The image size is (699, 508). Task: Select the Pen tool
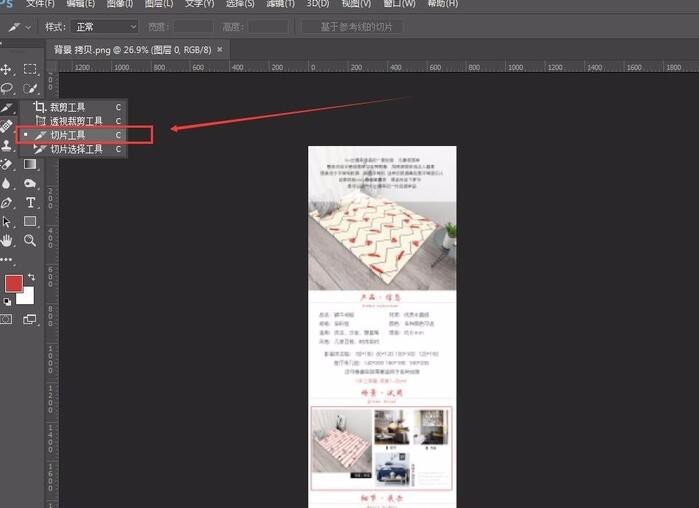click(7, 202)
